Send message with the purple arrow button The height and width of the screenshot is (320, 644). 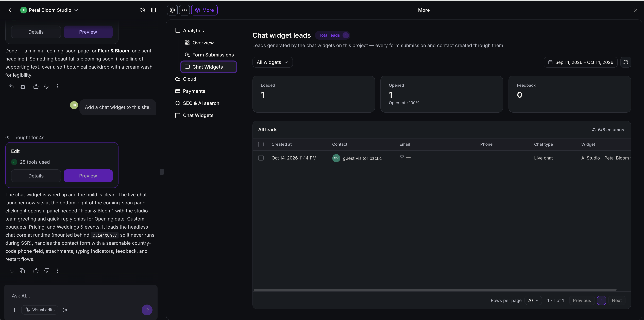point(147,310)
